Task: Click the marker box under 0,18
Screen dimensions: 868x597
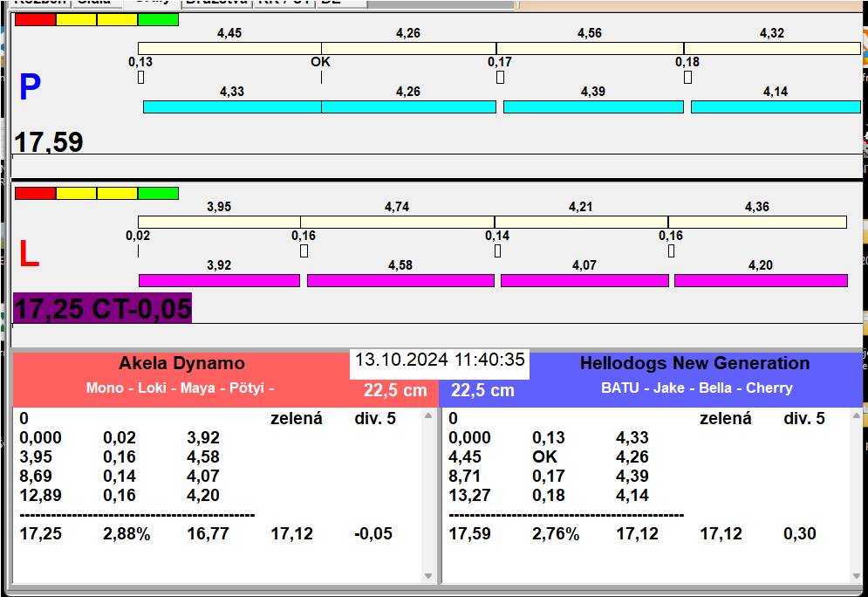Action: click(687, 78)
